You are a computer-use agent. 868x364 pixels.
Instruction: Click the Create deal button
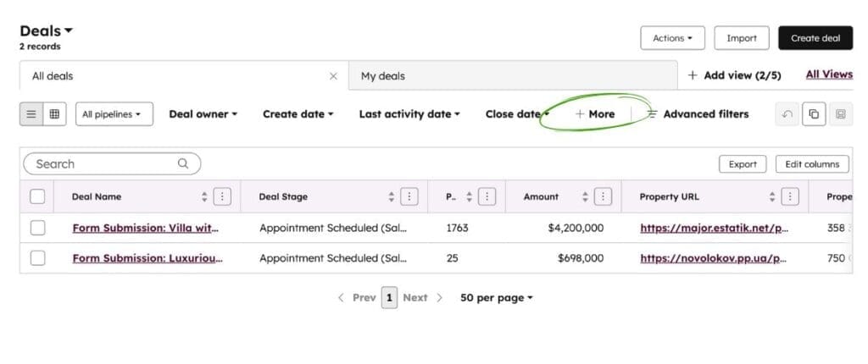pos(815,38)
